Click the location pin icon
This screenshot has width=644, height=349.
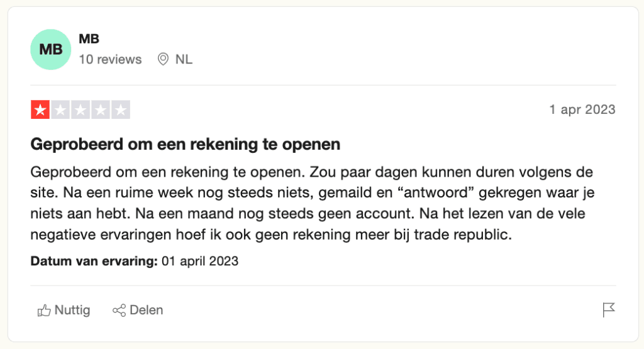[163, 60]
